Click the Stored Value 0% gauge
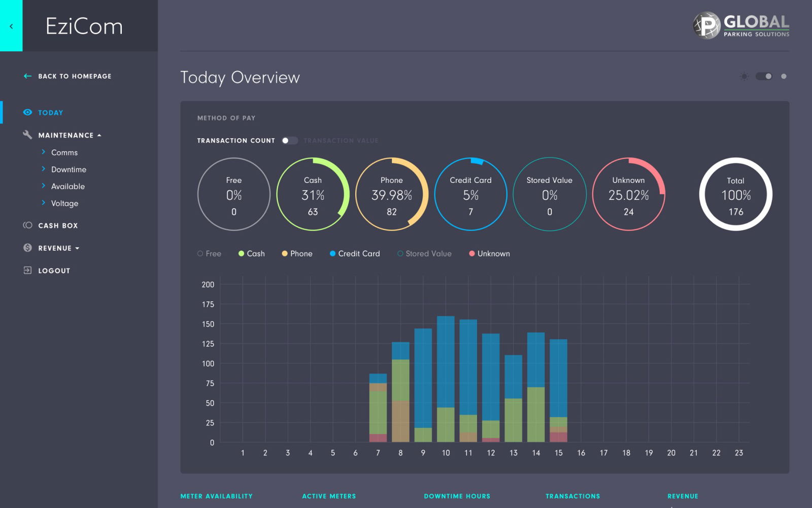The image size is (812, 508). coord(550,194)
